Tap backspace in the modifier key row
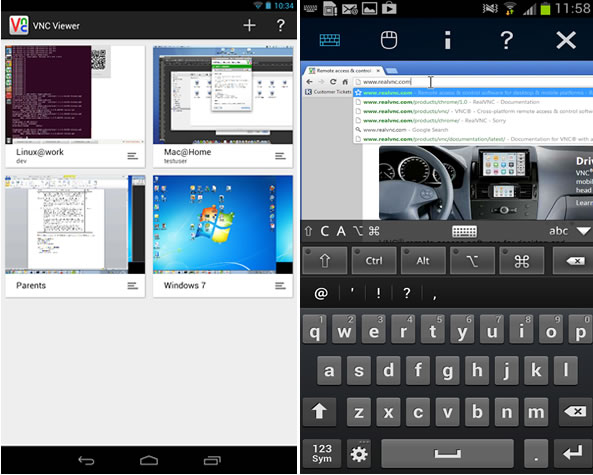 (573, 261)
